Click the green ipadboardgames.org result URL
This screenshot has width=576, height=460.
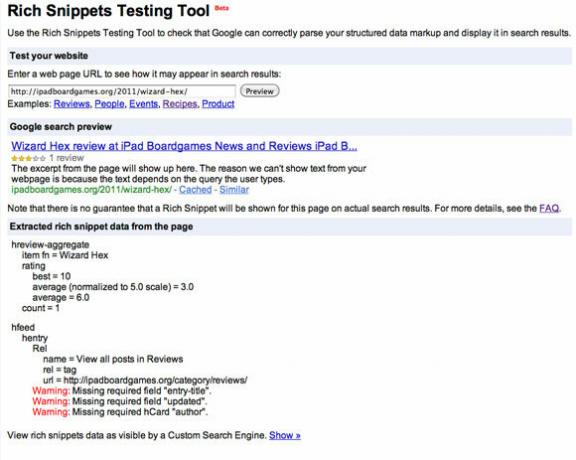(x=91, y=190)
